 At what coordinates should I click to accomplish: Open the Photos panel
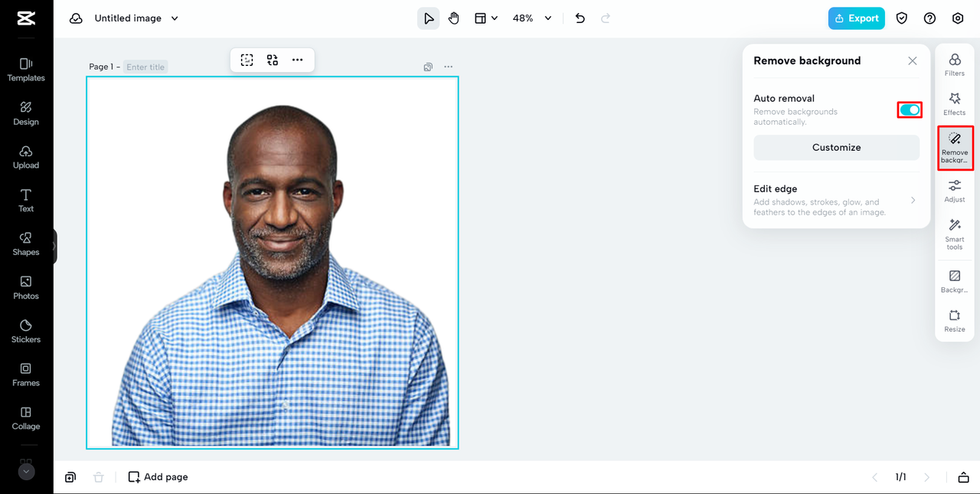[26, 288]
